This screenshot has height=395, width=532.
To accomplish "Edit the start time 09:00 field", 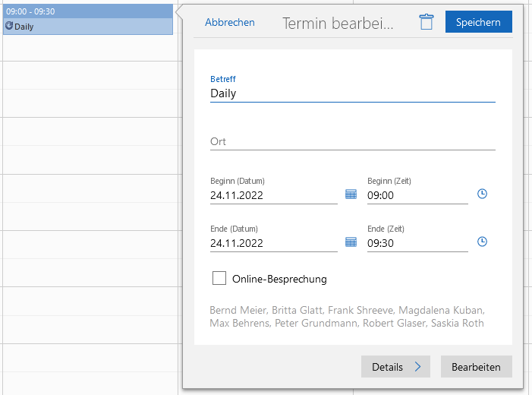I will click(417, 195).
